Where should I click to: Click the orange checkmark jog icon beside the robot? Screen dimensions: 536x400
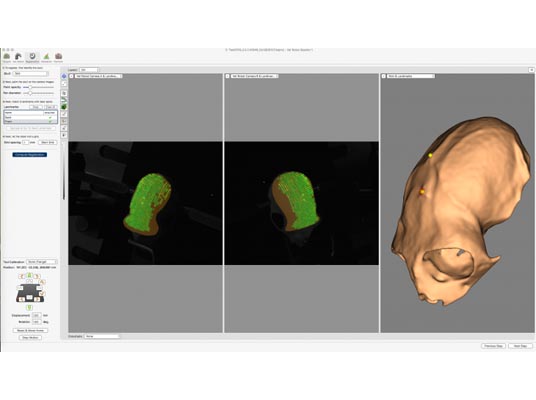42,294
